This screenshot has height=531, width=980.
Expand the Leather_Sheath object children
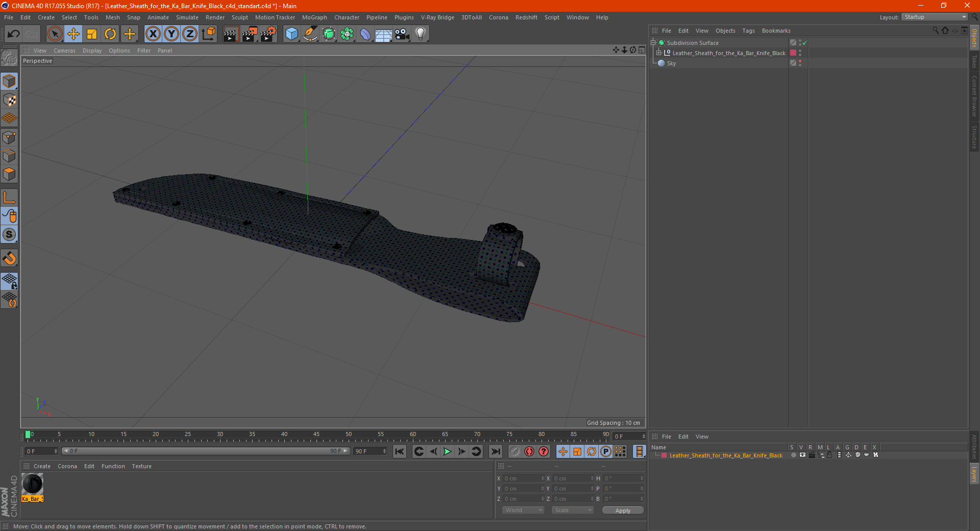(659, 53)
